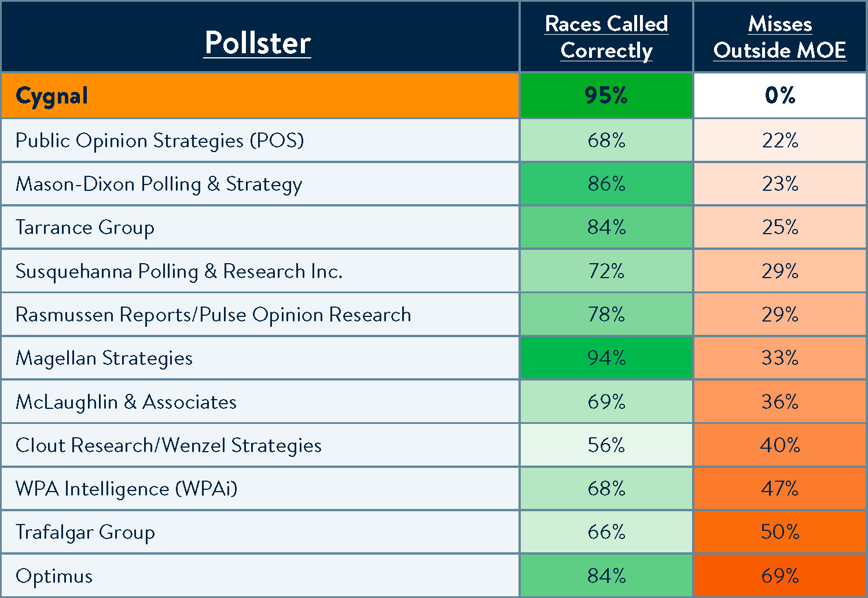Click Trafalgar Group's 50% orange cell
The image size is (868, 598).
pyautogui.click(x=780, y=532)
